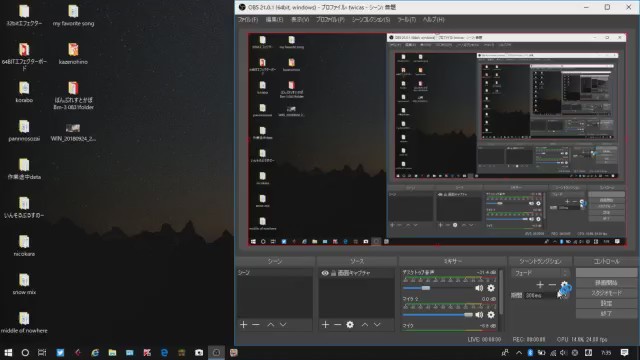Move the scene down in the list
The width and height of the screenshot is (640, 360).
pyautogui.click(x=283, y=324)
